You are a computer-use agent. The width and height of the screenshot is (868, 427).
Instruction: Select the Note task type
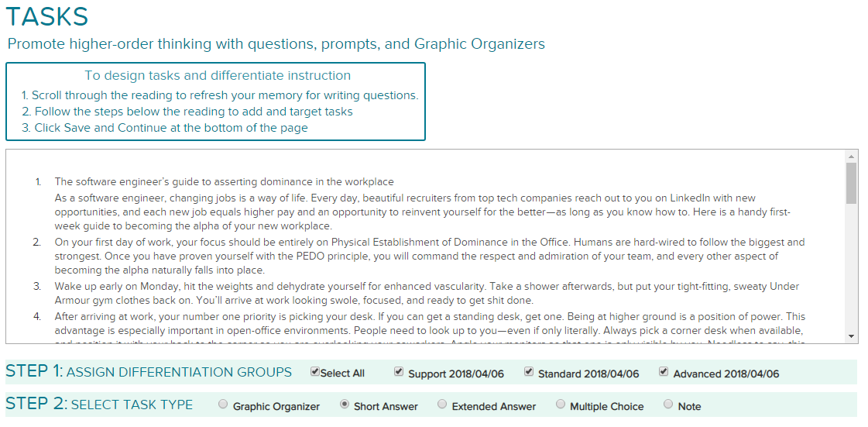(x=668, y=405)
